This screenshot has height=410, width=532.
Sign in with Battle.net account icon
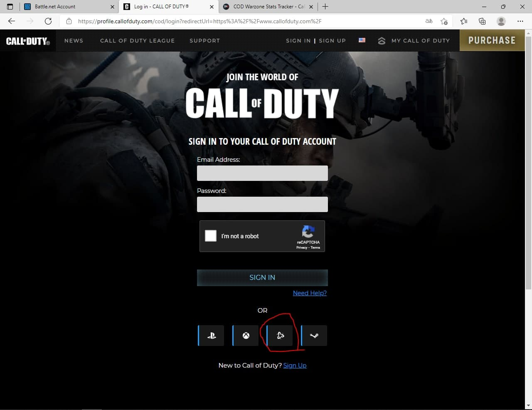pyautogui.click(x=280, y=336)
